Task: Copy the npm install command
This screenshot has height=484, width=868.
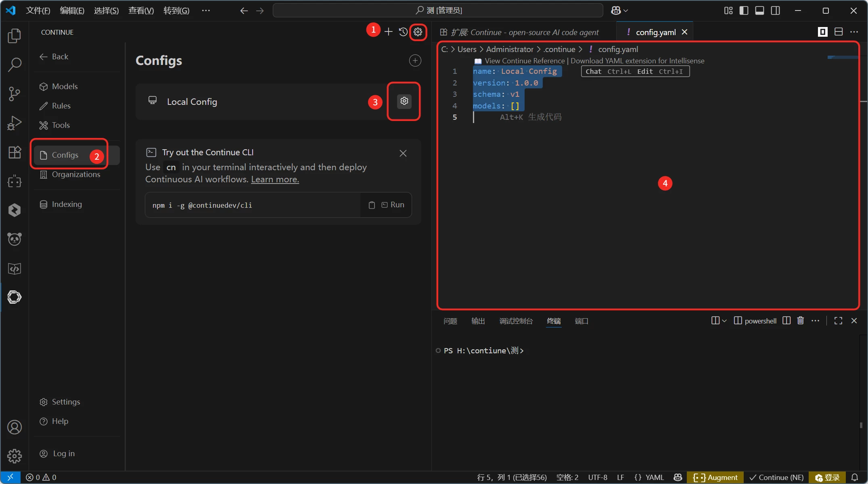Action: (x=372, y=205)
